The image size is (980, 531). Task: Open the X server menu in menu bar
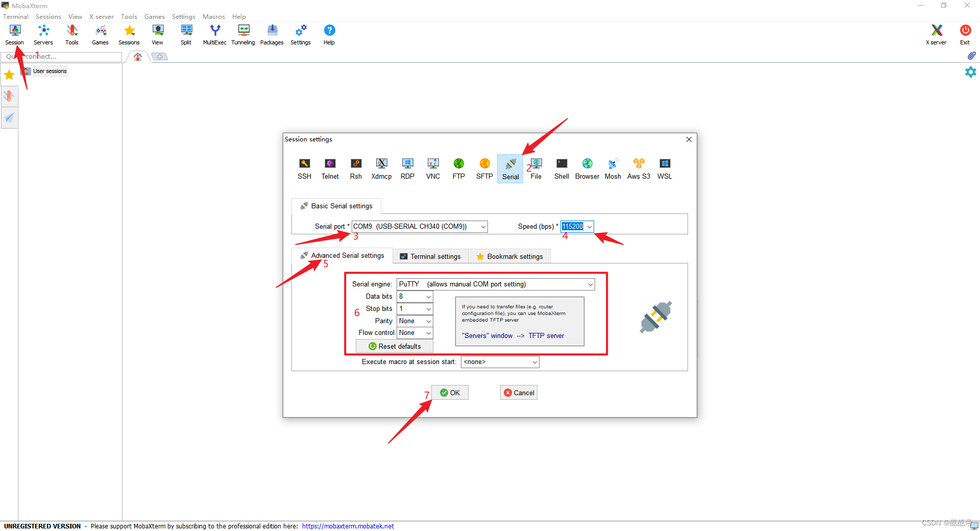point(101,16)
